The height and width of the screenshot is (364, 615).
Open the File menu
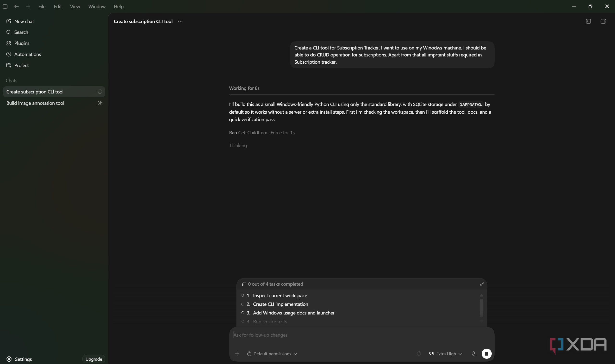(42, 7)
